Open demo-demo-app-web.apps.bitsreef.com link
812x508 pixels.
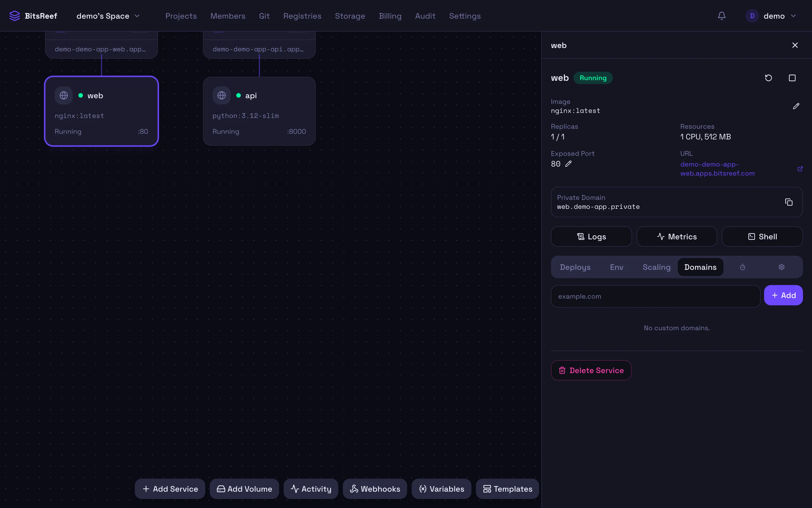717,169
